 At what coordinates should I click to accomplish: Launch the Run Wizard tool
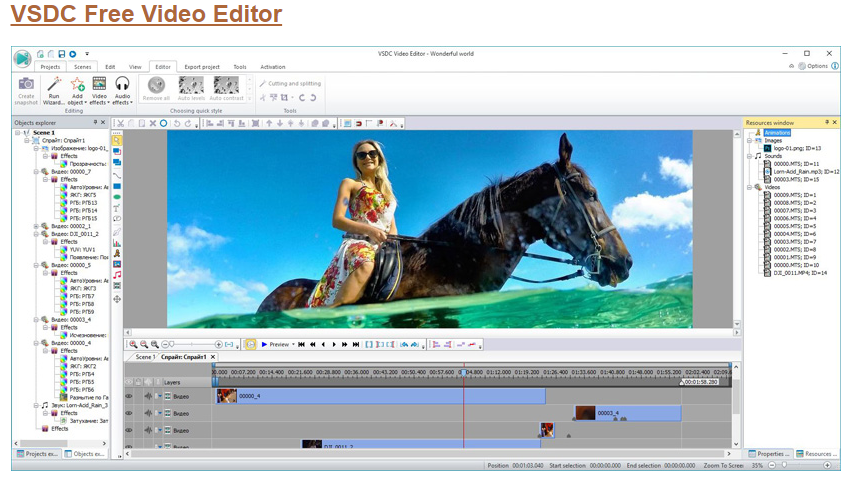pyautogui.click(x=54, y=85)
